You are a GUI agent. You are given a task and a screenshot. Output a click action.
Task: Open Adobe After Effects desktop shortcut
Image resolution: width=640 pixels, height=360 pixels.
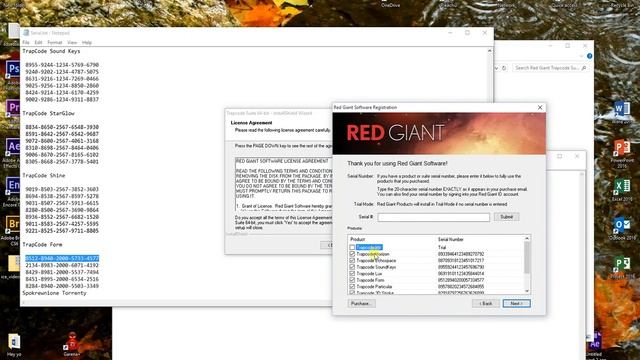coord(13,147)
